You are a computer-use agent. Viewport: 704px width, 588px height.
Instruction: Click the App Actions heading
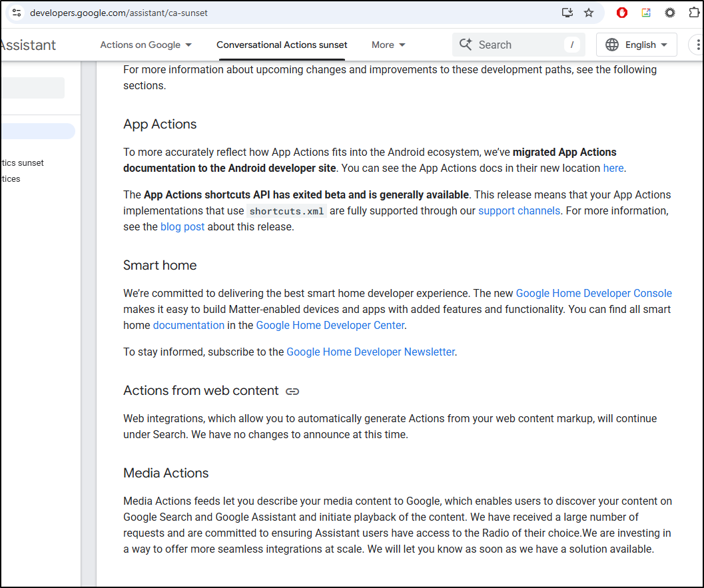160,124
